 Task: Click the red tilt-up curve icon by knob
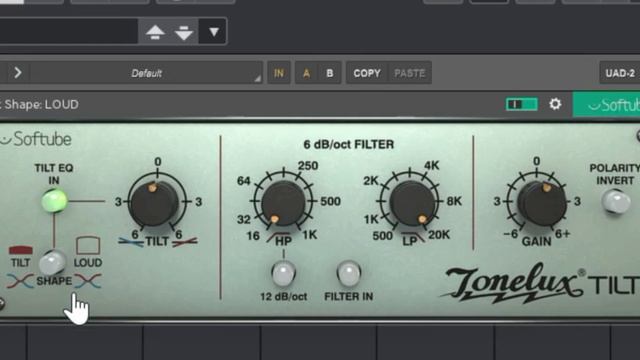tap(185, 242)
